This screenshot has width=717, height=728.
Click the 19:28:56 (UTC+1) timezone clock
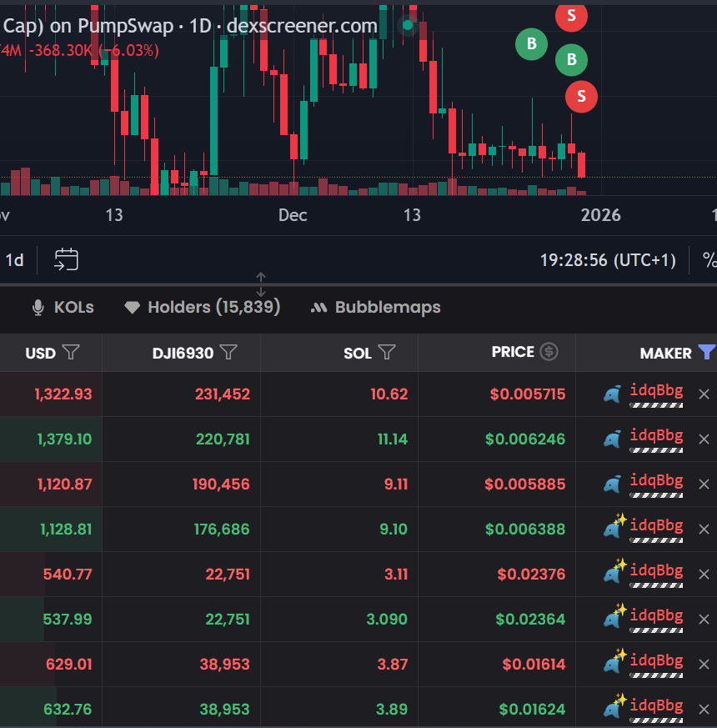coord(608,260)
